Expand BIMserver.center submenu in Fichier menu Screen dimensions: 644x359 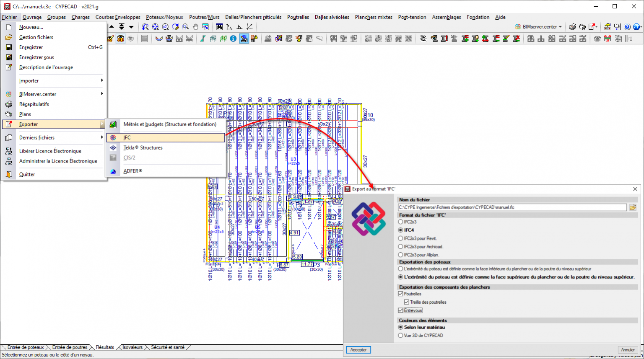[x=54, y=94]
